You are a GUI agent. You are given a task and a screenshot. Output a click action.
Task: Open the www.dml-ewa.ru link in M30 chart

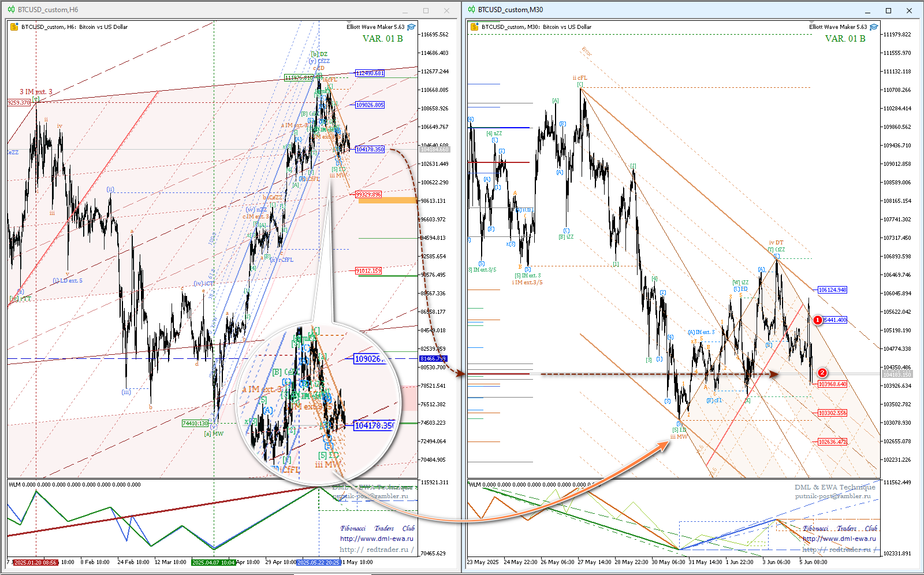pyautogui.click(x=839, y=539)
